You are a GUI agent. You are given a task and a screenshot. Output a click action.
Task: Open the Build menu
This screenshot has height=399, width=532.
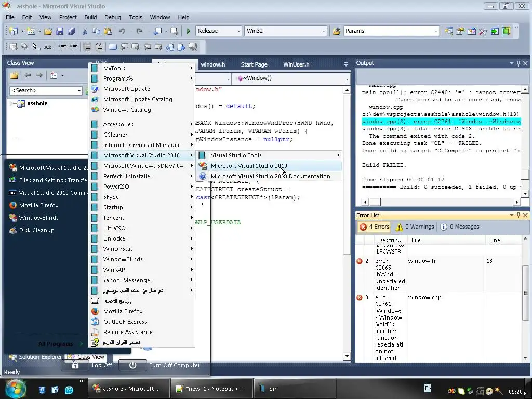point(90,17)
